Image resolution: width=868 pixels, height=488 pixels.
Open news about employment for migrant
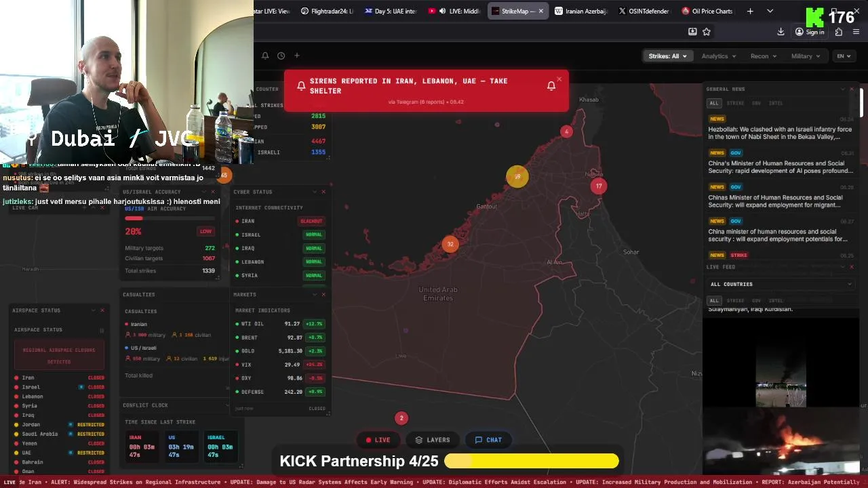point(781,197)
